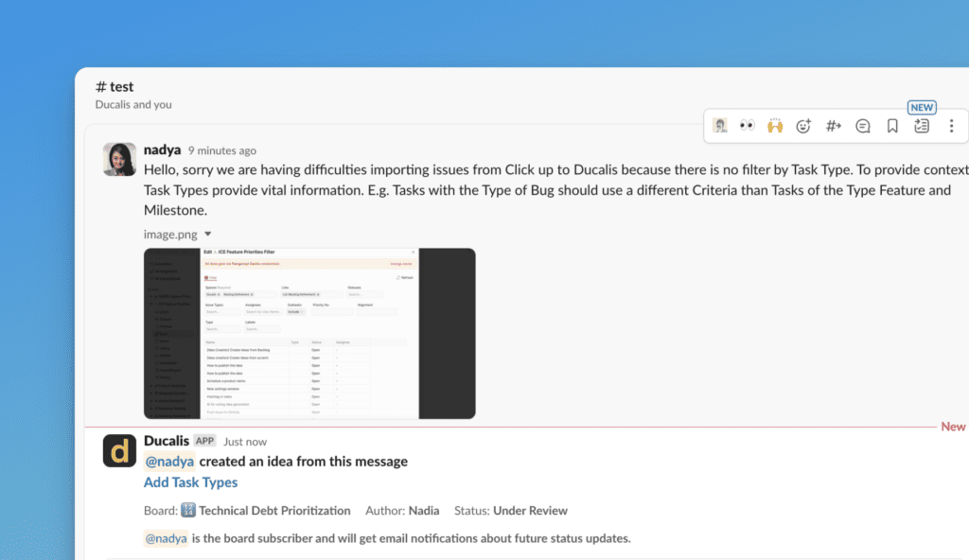Open the add reaction emoji picker

point(804,126)
